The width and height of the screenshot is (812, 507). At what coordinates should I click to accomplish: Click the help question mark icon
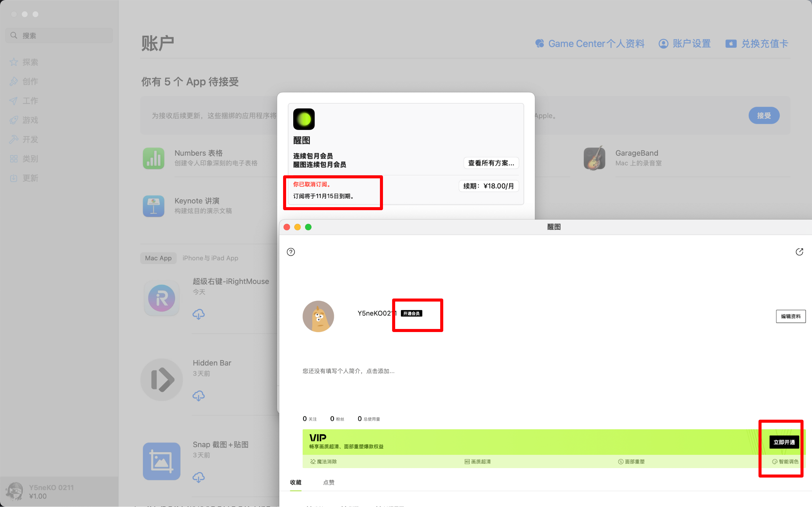coord(291,252)
